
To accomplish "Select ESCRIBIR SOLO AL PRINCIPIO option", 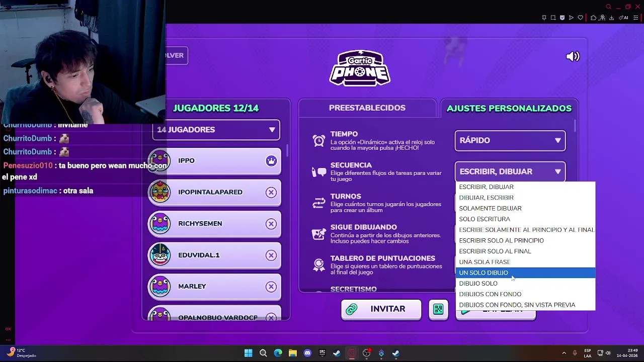I will point(525,240).
